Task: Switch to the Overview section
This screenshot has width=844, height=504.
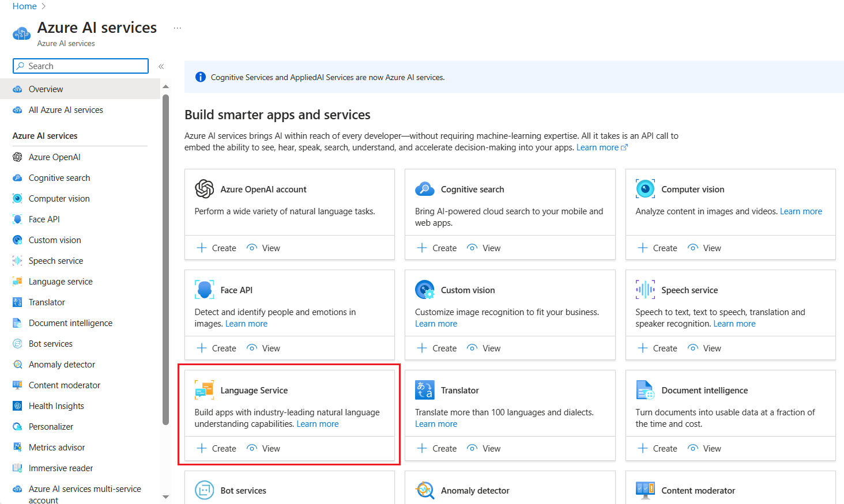Action: coord(47,89)
